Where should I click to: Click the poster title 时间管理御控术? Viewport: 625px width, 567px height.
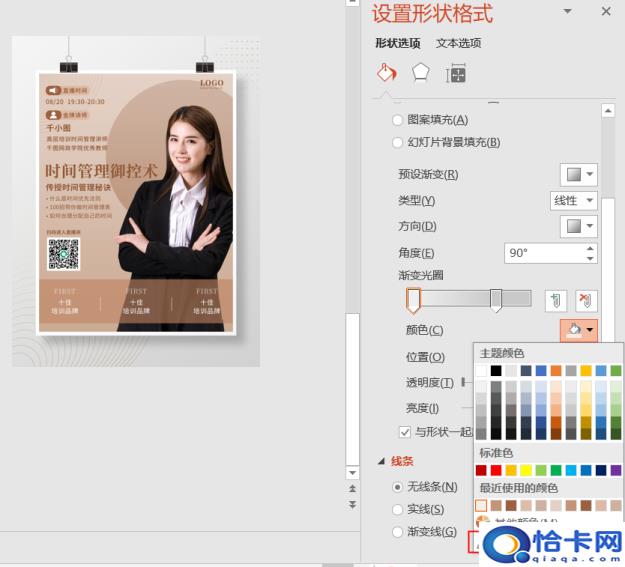[101, 171]
